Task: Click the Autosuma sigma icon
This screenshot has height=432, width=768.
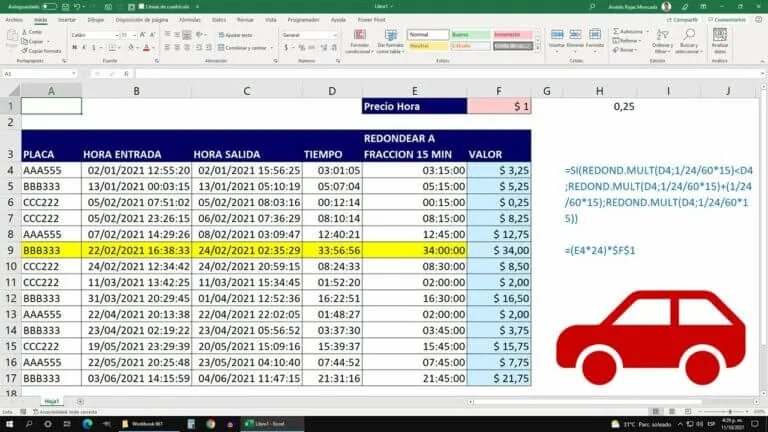Action: pyautogui.click(x=616, y=31)
